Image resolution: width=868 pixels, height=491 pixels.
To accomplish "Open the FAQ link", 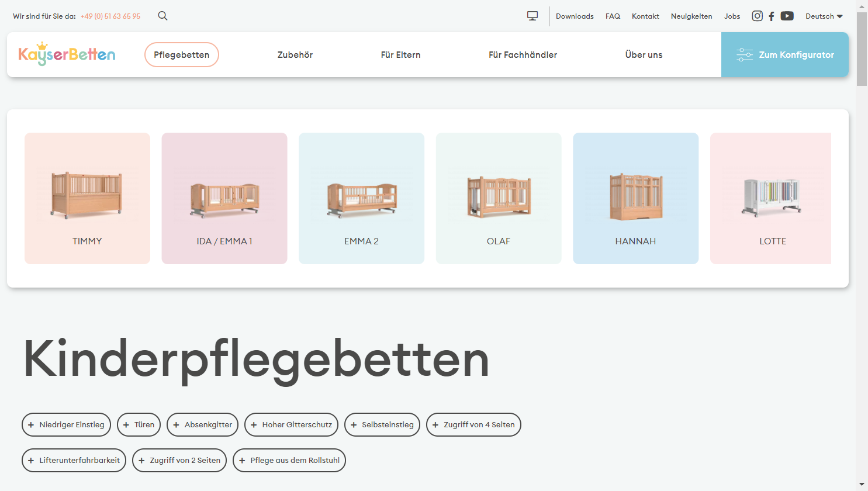I will [613, 16].
